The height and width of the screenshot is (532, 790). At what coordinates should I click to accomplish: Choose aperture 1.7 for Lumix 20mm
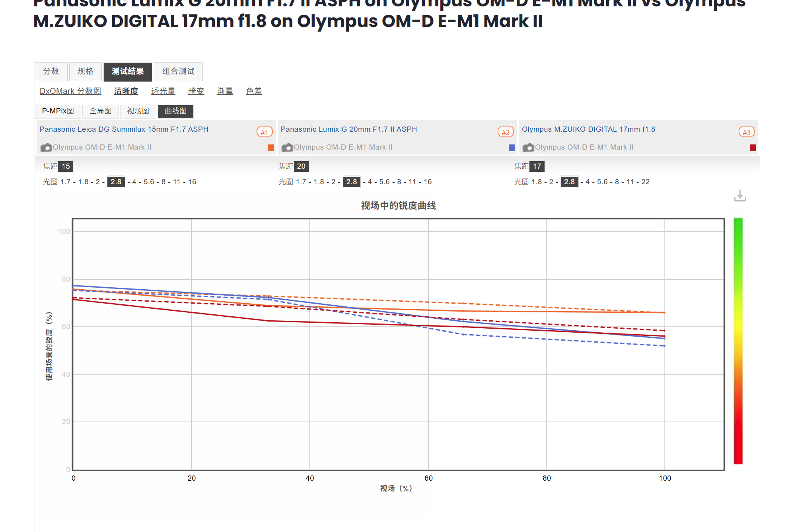[x=301, y=182]
